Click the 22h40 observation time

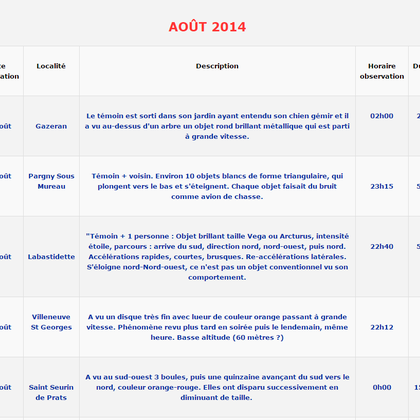382,247
